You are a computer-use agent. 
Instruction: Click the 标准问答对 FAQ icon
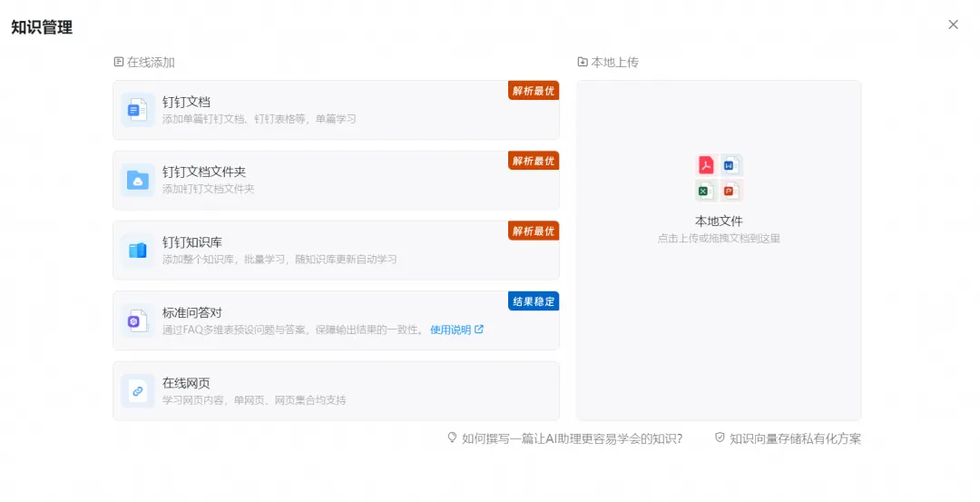click(x=138, y=320)
